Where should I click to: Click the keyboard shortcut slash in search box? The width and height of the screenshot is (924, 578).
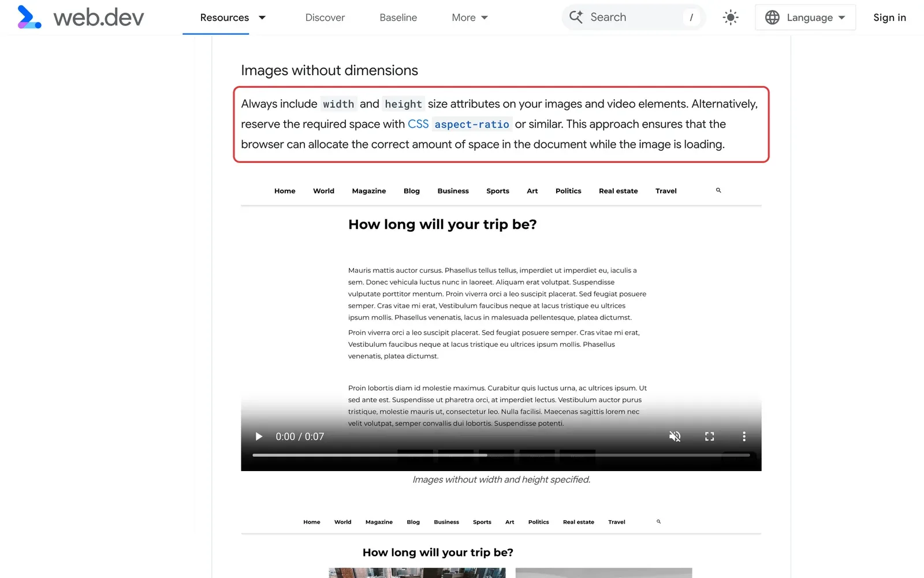691,17
